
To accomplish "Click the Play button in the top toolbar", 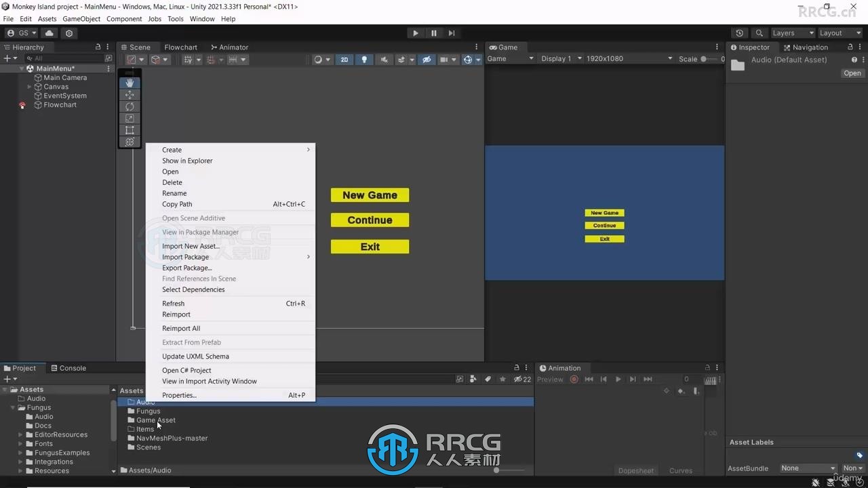I will 416,33.
